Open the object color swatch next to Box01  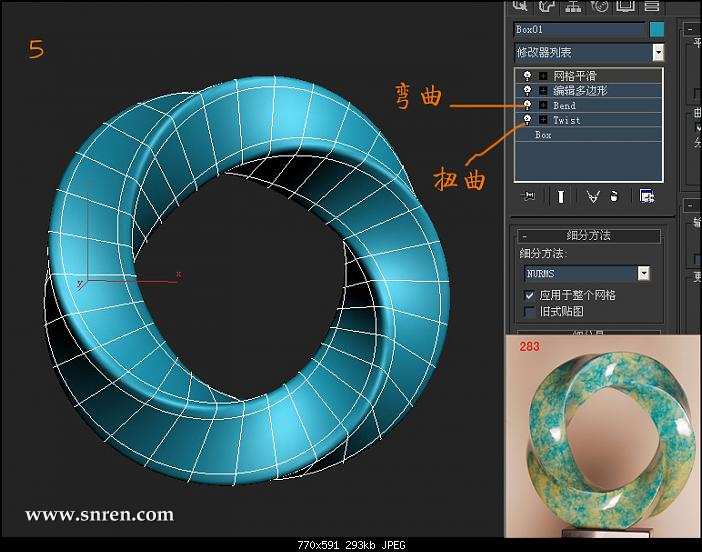(x=657, y=30)
